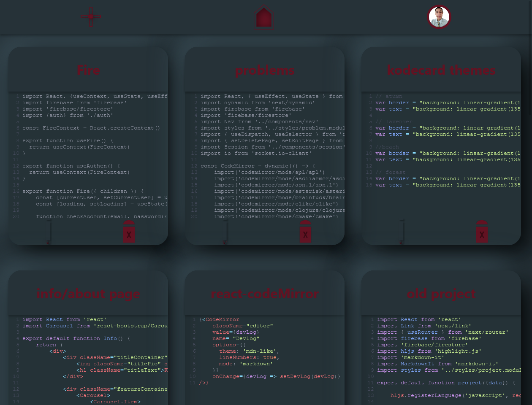This screenshot has height=405, width=532.
Task: Click "const CodeMirror = dynamic(() => {" line
Action: point(258,166)
